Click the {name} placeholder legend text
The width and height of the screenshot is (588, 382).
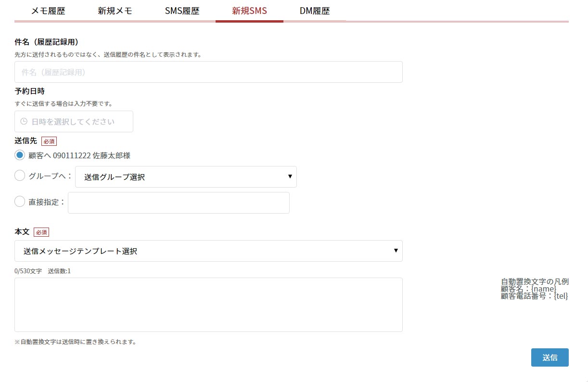pyautogui.click(x=543, y=289)
